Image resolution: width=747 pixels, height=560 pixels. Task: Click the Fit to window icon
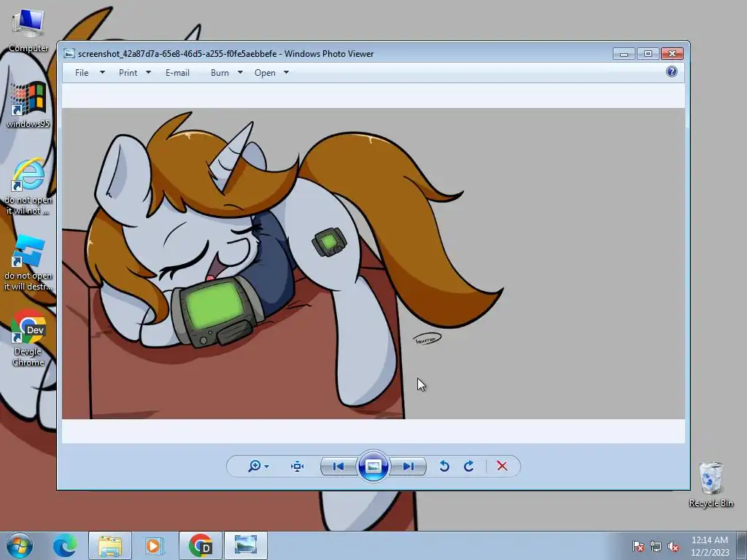298,466
